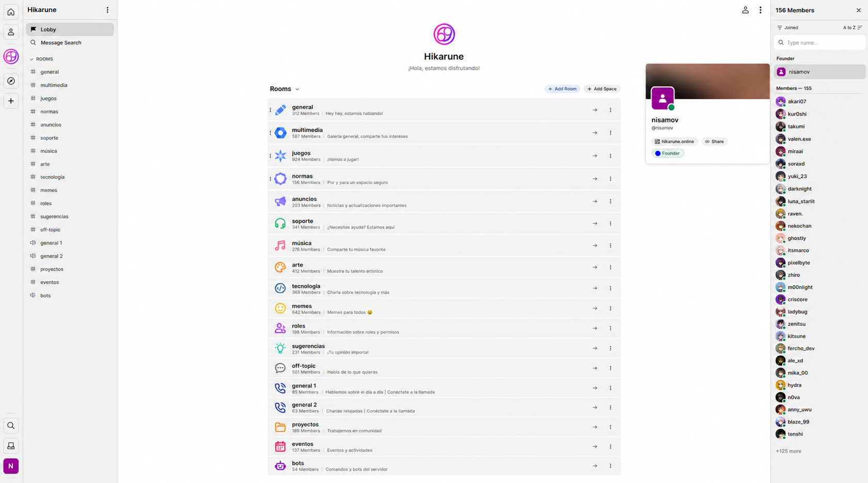This screenshot has height=483, width=868.
Task: Click the calendar icon of eventos room
Action: point(280,447)
